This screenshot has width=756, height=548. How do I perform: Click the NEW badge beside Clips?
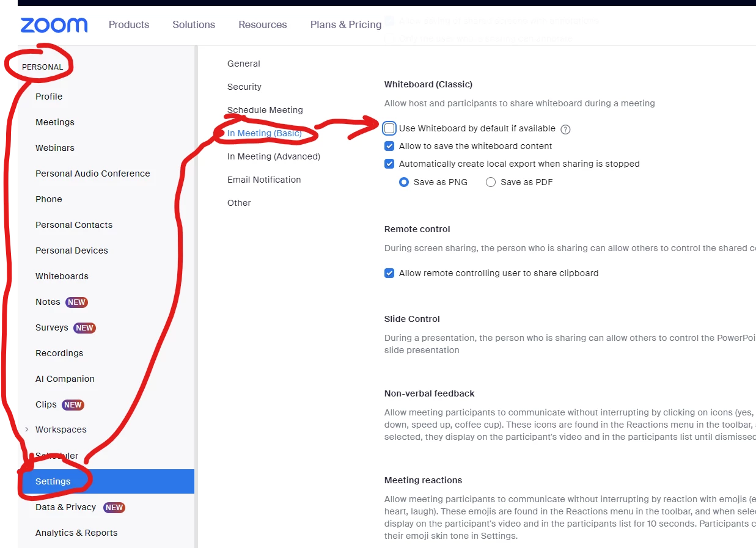73,405
